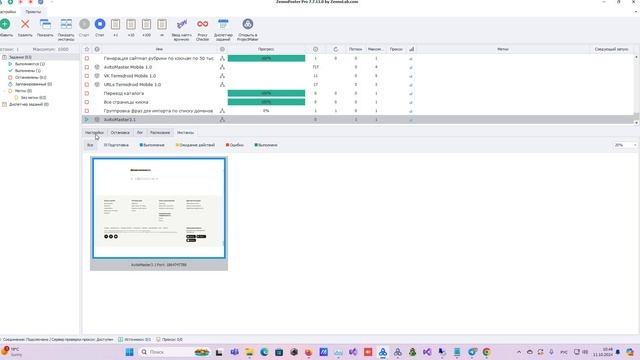Sort by the Прогресс column header
This screenshot has width=640, height=360.
pyautogui.click(x=266, y=49)
